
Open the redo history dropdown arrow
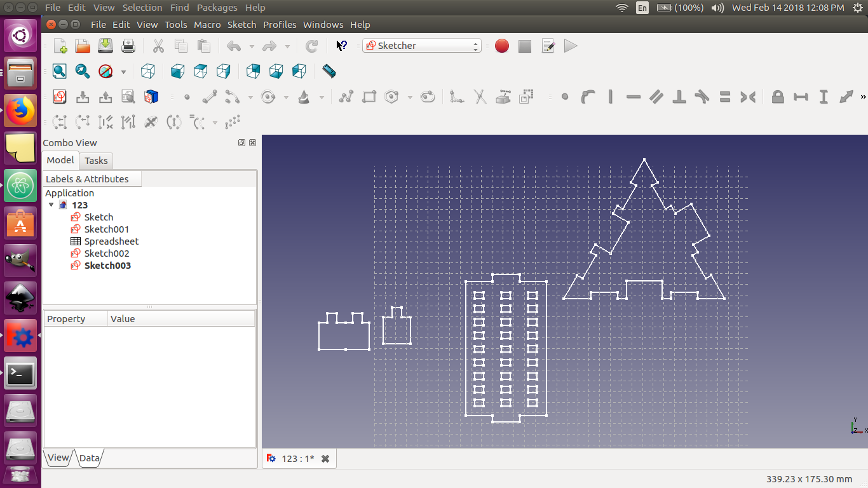pos(287,46)
